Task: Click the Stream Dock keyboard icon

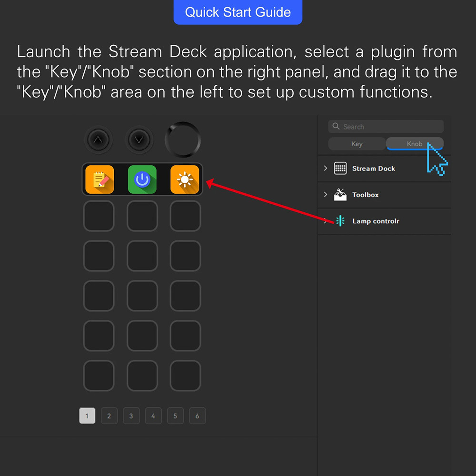Action: 340,168
